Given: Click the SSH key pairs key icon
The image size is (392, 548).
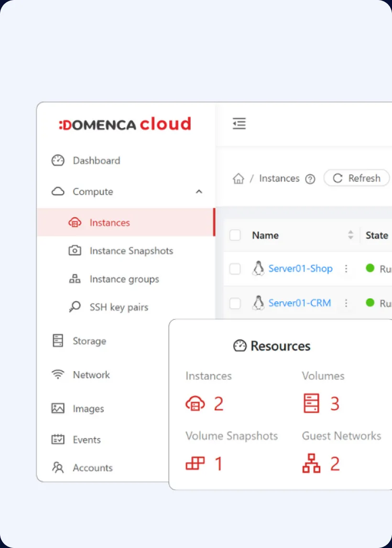Looking at the screenshot, I should tap(75, 307).
